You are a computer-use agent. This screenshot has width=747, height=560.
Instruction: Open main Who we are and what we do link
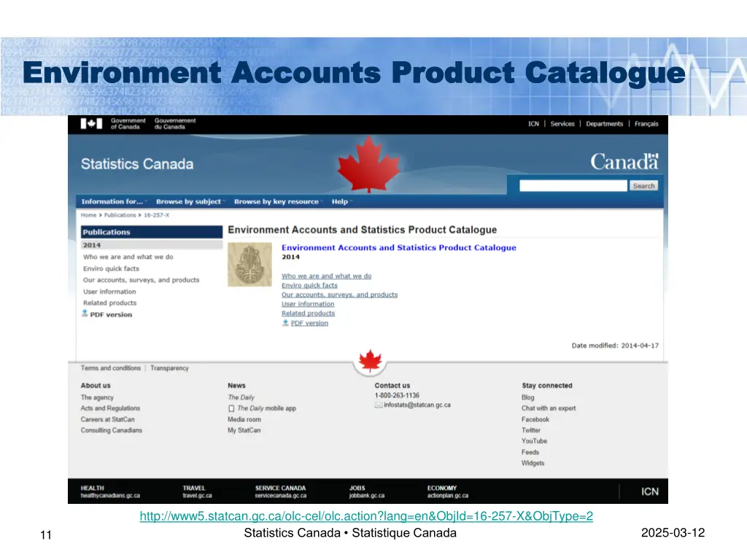pos(326,276)
